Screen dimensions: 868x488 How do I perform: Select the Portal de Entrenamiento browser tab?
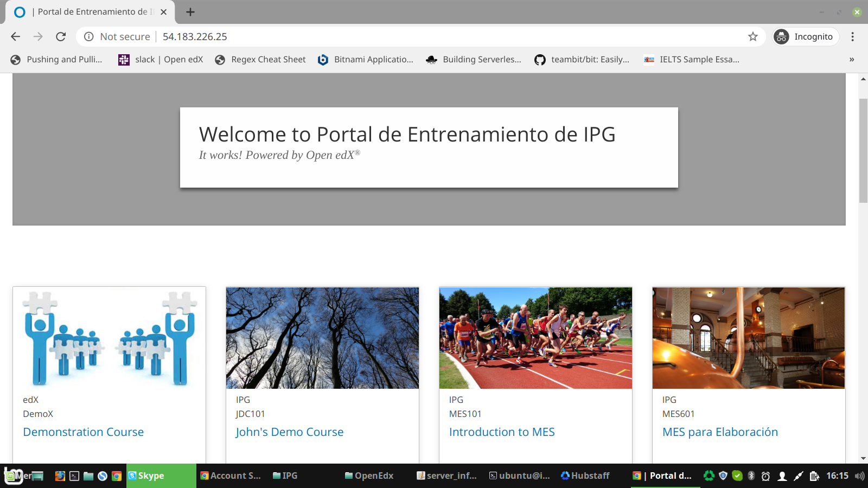point(87,11)
